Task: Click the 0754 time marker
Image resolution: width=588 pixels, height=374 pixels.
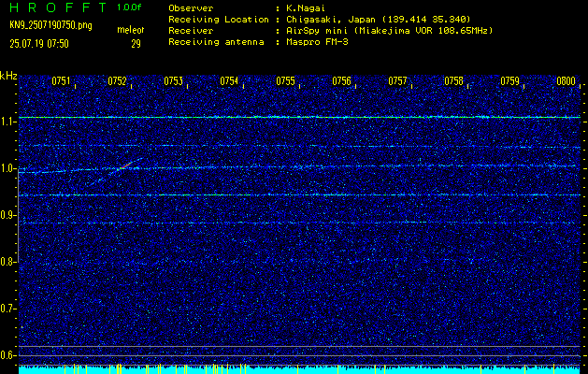Action: pyautogui.click(x=229, y=81)
